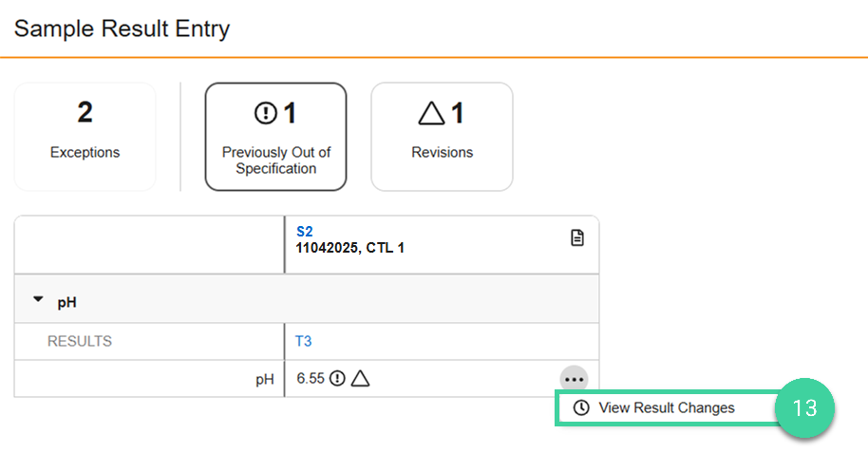The image size is (868, 453).
Task: Click the revision triangle icon beside 6.55
Action: click(360, 379)
